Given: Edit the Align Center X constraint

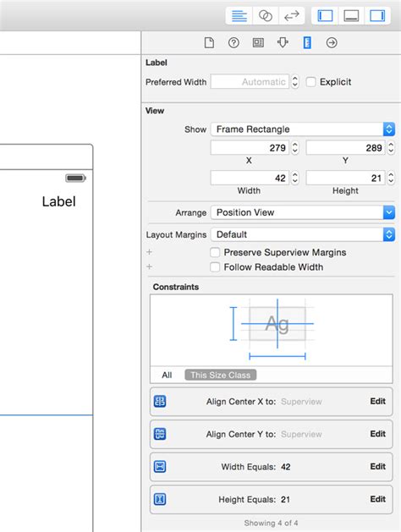Looking at the screenshot, I should point(377,402).
